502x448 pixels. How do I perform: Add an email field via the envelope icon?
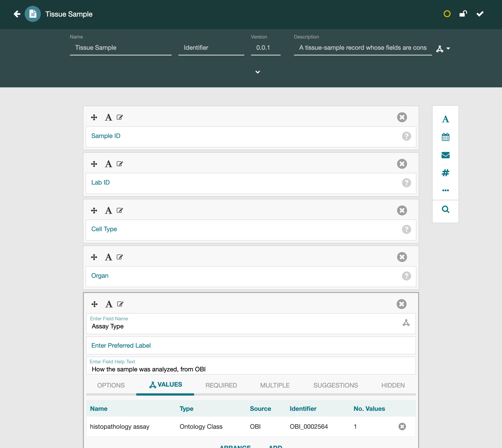pyautogui.click(x=445, y=155)
